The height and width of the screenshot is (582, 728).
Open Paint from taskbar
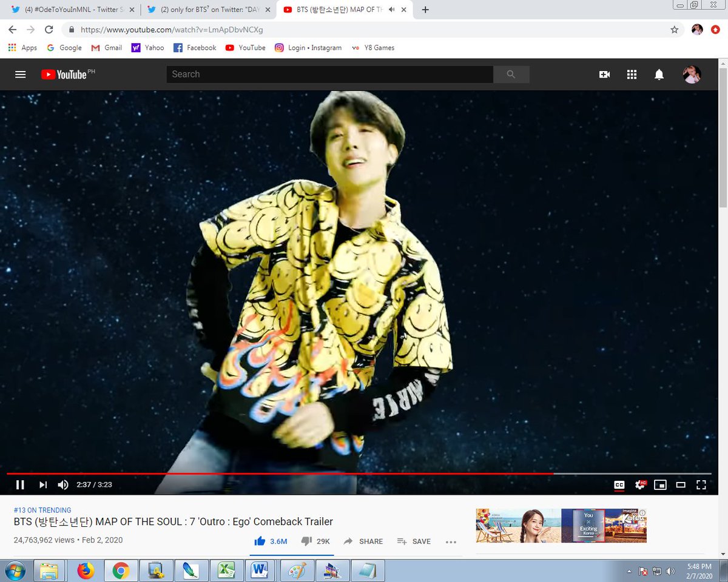pos(297,570)
